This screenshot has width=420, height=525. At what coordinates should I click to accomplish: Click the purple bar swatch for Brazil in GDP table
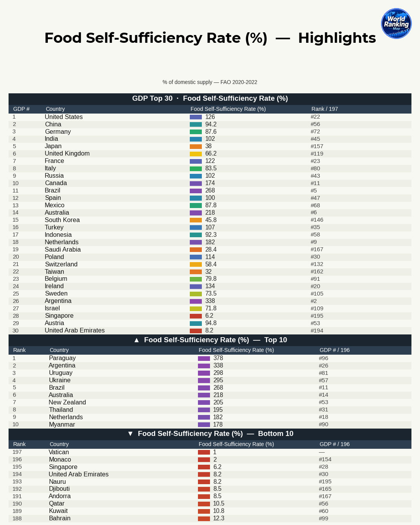(x=196, y=191)
